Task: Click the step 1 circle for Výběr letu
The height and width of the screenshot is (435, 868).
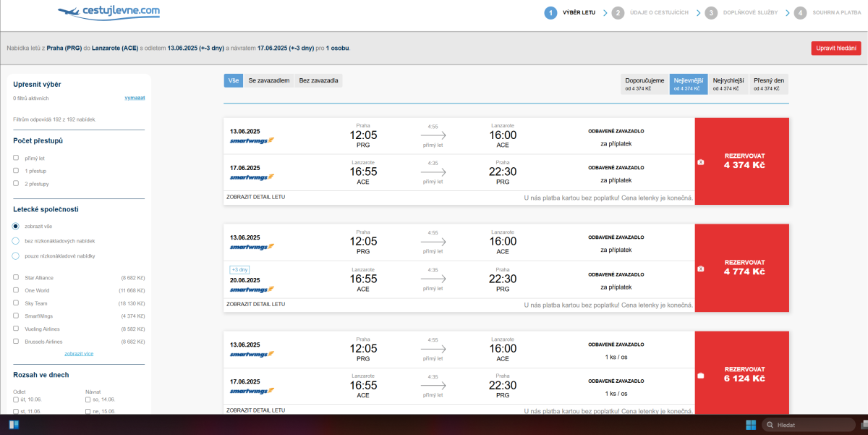Action: (x=551, y=12)
